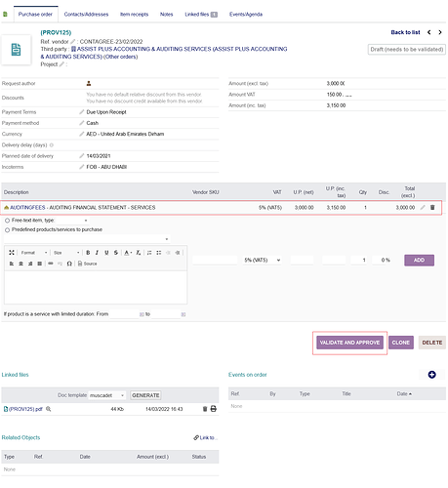Select Predefined products/services to purchase option
Image resolution: width=448 pixels, height=488 pixels.
point(7,230)
